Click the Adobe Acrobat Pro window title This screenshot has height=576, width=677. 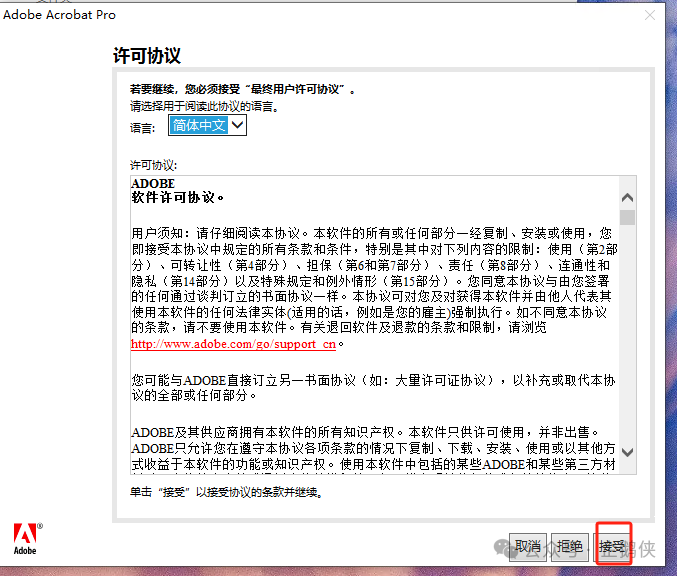[x=59, y=15]
